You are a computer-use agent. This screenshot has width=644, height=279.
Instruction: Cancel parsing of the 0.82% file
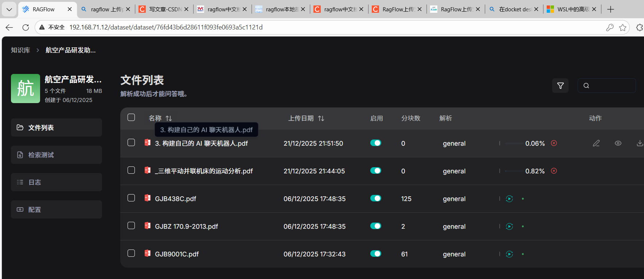coord(554,171)
